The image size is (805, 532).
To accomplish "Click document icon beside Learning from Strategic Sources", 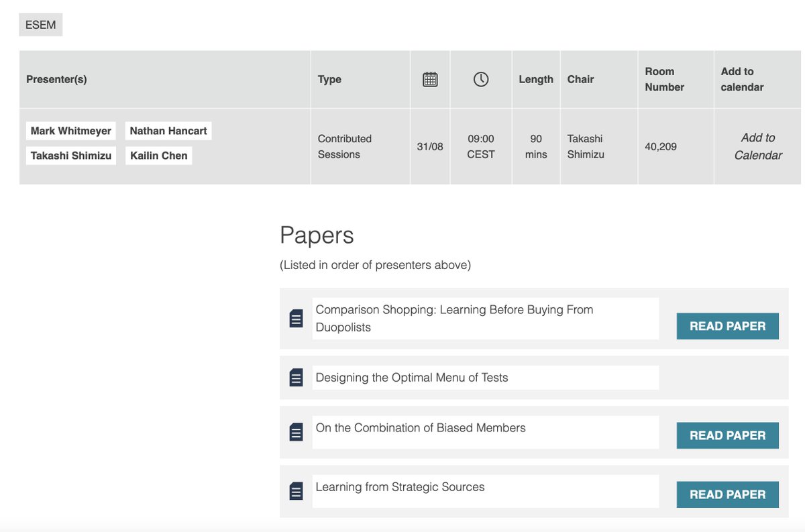I will click(x=296, y=491).
